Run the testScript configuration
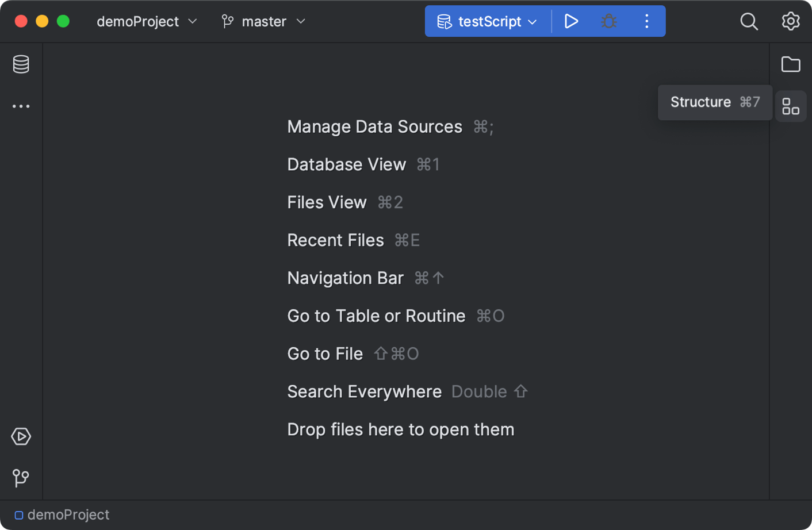The height and width of the screenshot is (530, 812). 571,21
